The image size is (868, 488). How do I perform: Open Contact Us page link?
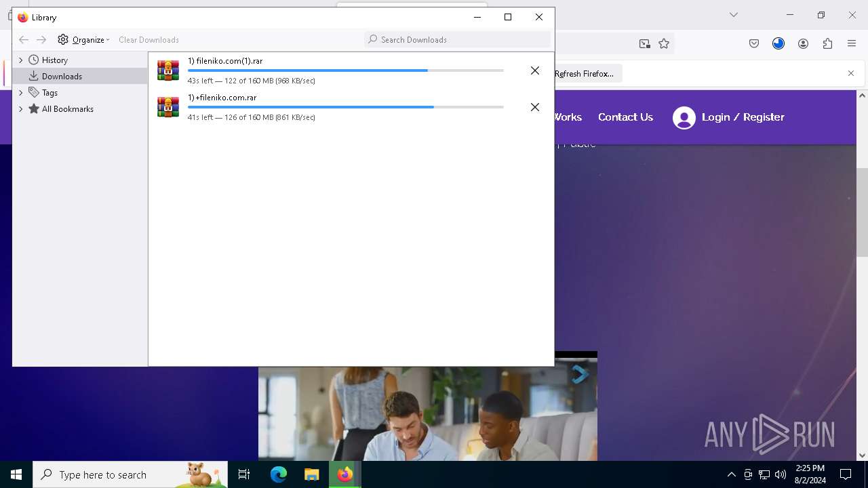625,117
